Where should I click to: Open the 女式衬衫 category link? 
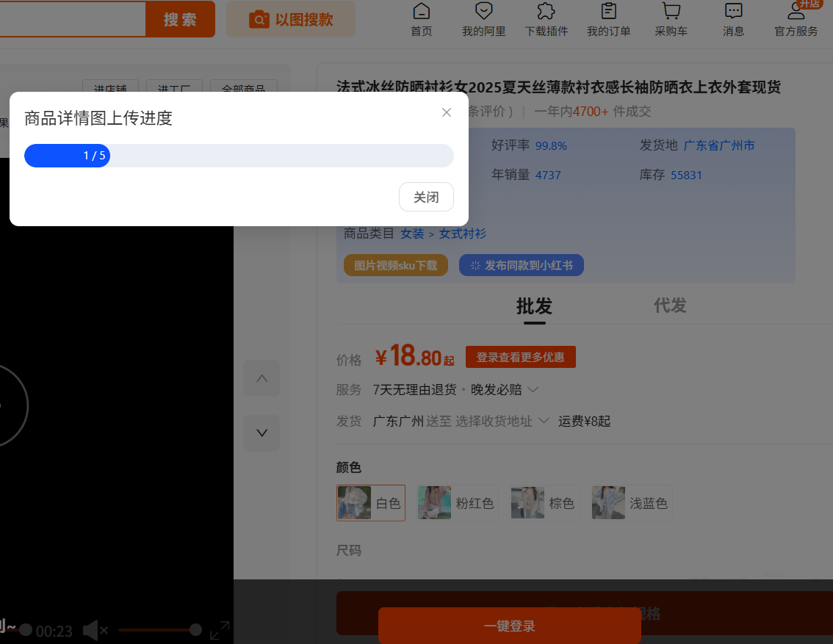tap(462, 234)
